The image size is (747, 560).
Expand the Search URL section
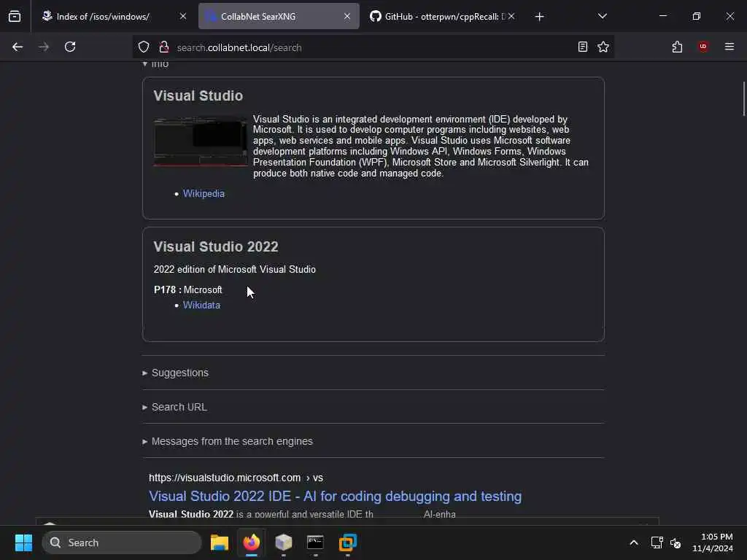point(179,407)
